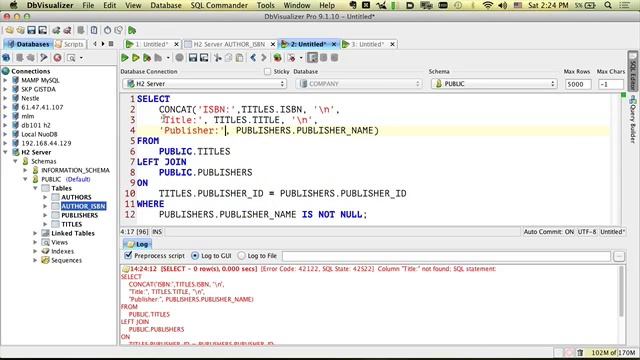The height and width of the screenshot is (360, 640).
Task: Expand the INFORMATION_SCHEMA node
Action: pyautogui.click(x=25, y=170)
